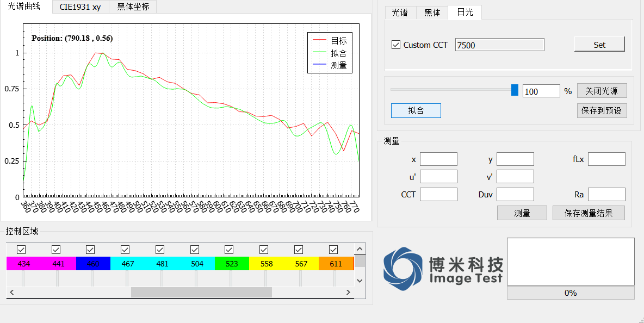This screenshot has height=323, width=644.
Task: Click the CCT measurement field
Action: pyautogui.click(x=438, y=195)
